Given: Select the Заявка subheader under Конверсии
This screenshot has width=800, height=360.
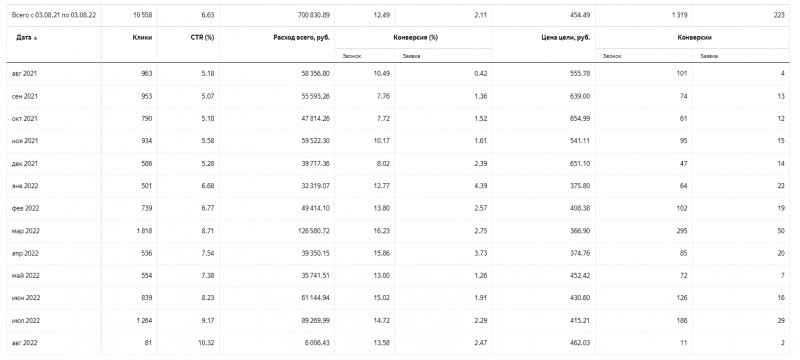Looking at the screenshot, I should [x=709, y=56].
